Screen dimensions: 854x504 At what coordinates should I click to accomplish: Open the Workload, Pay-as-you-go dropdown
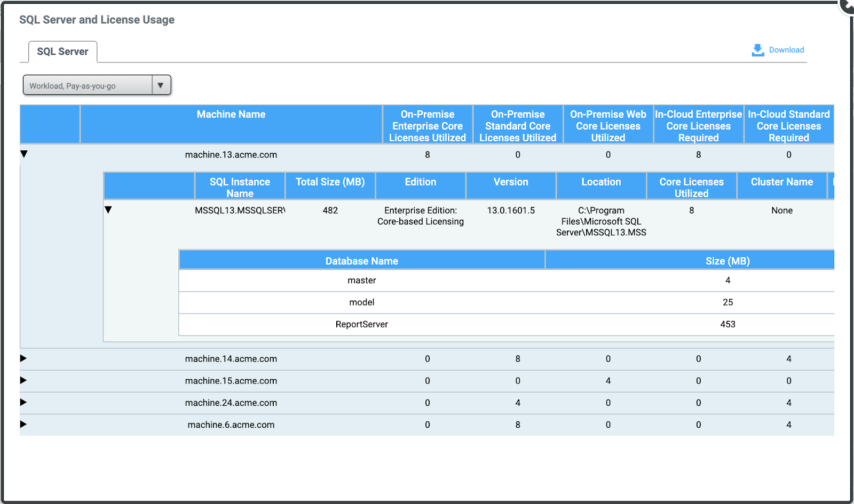(88, 85)
